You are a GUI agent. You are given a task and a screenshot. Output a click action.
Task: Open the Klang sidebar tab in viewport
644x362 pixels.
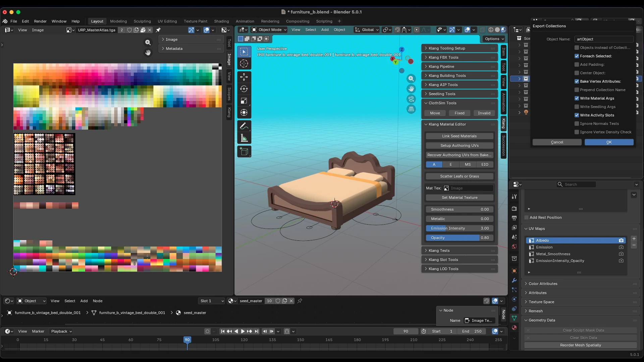pos(503,123)
